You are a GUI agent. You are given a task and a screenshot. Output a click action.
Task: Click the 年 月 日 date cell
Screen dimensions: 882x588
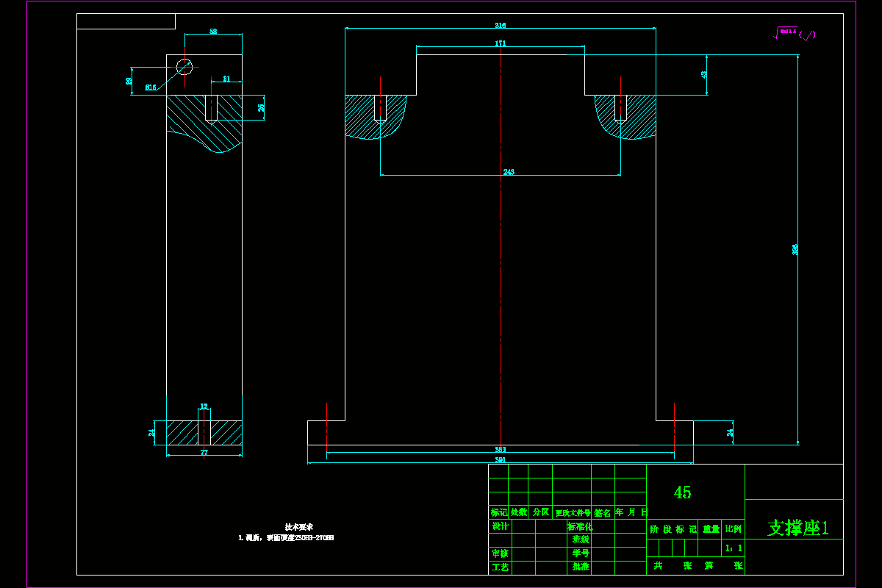tap(631, 512)
